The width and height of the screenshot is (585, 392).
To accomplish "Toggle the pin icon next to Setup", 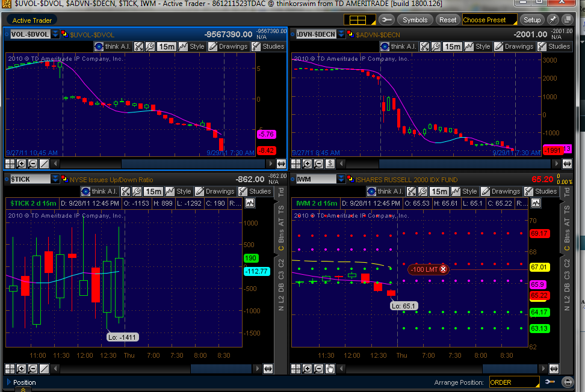I will tap(553, 20).
